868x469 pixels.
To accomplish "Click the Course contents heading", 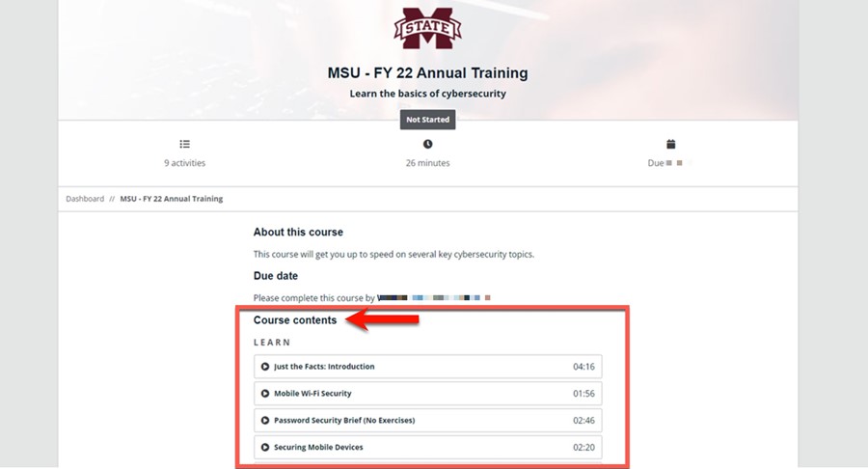I will 295,320.
